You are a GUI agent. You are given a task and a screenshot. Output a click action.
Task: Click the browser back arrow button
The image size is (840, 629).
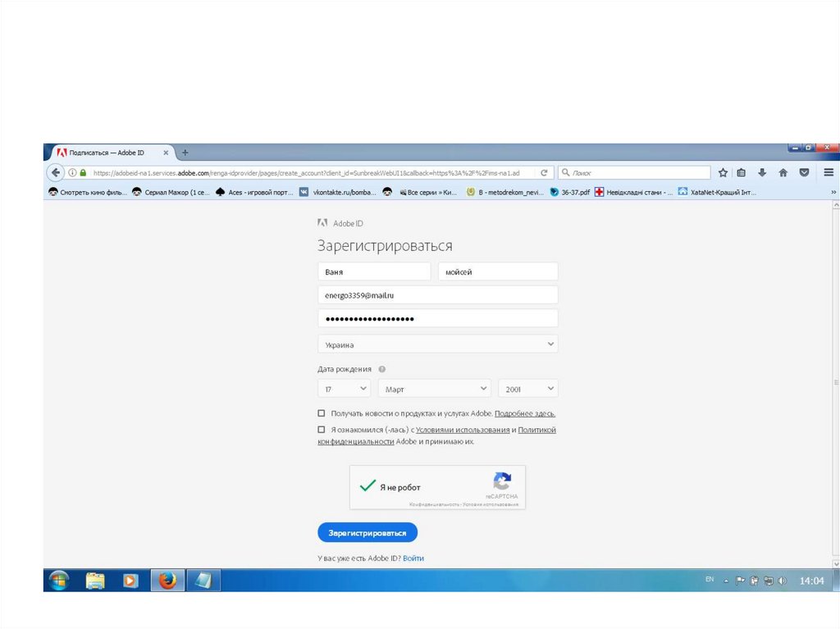click(x=55, y=172)
